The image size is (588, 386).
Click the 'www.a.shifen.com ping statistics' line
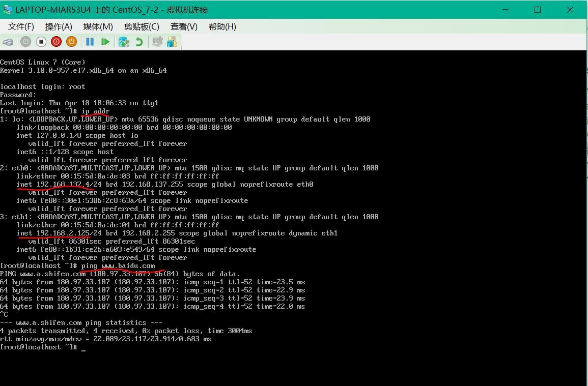coord(81,322)
